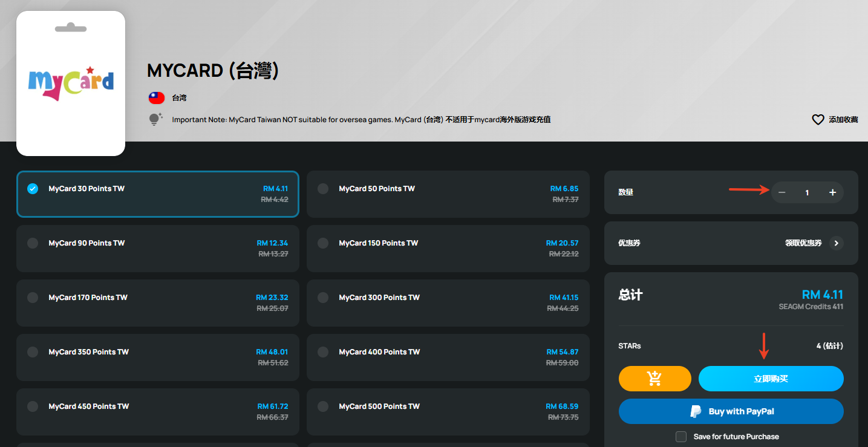
Task: Select MyCard 30 Points TW option
Action: click(x=158, y=194)
